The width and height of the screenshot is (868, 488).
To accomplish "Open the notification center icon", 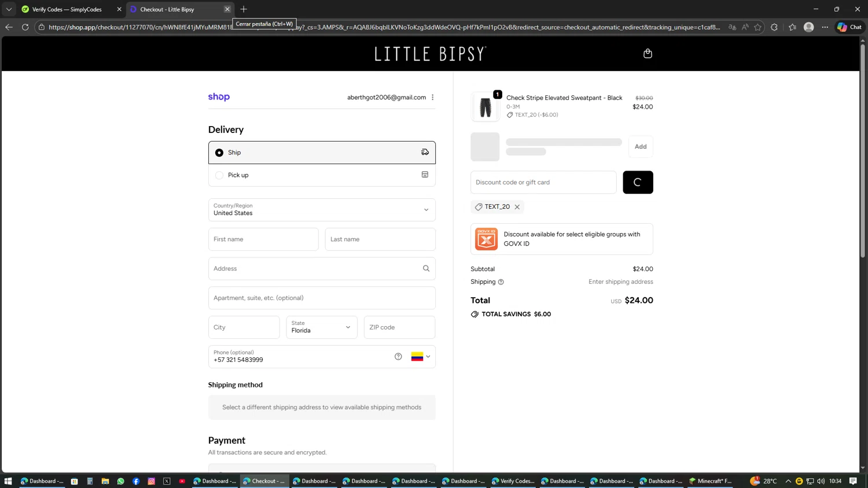I will click(854, 481).
